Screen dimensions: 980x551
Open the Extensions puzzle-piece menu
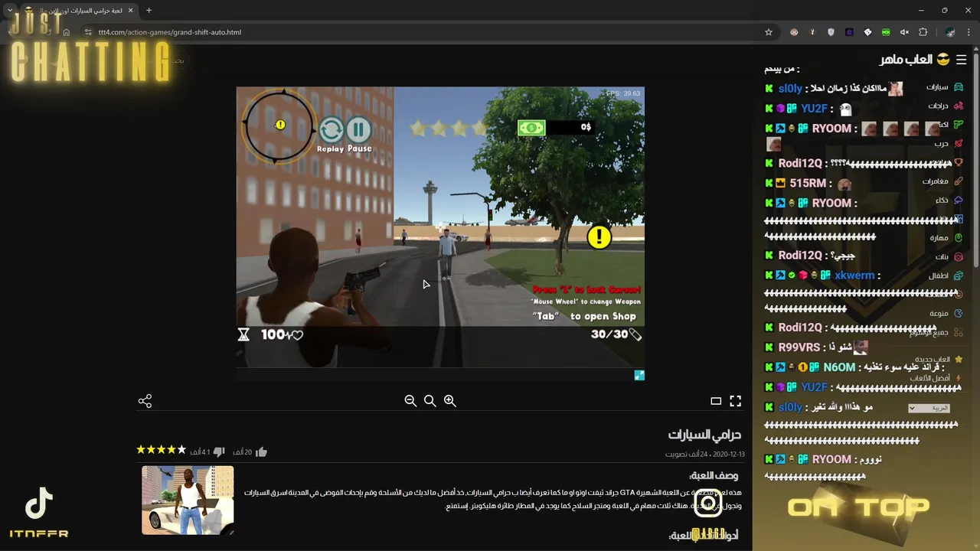[x=923, y=32]
